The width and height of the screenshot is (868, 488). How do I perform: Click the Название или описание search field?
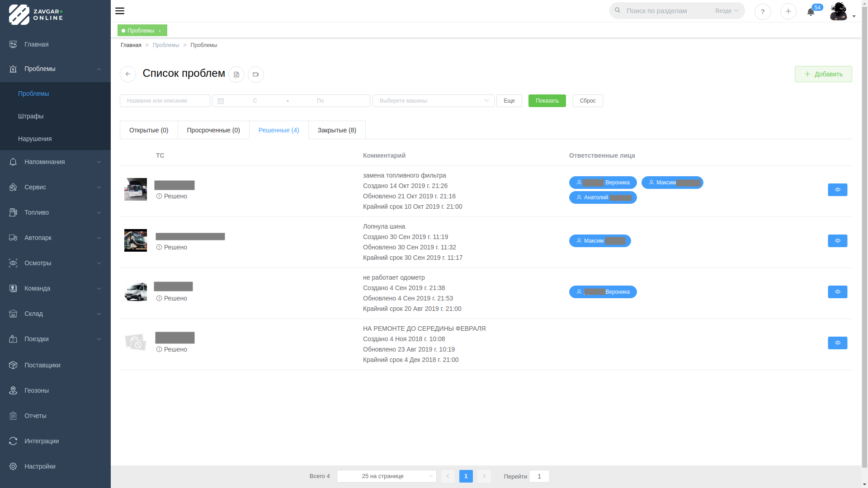point(165,101)
